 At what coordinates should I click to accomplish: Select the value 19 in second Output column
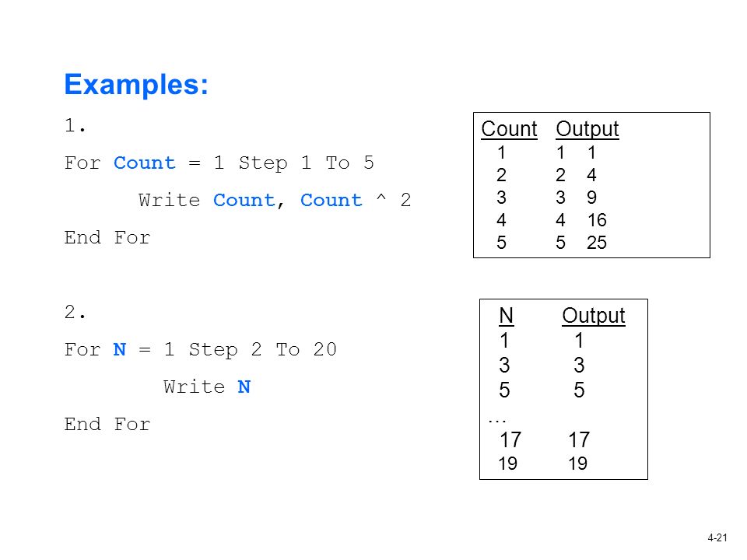[578, 464]
